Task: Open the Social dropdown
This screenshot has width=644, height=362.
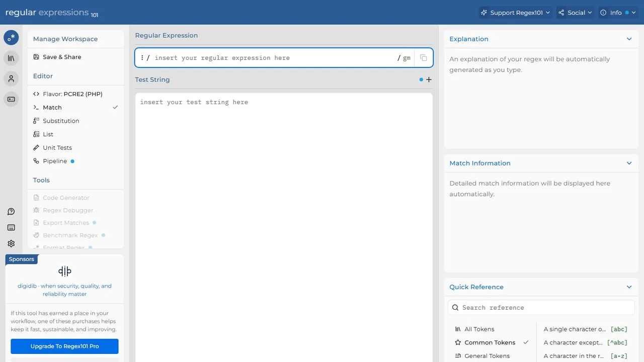Action: tap(576, 13)
